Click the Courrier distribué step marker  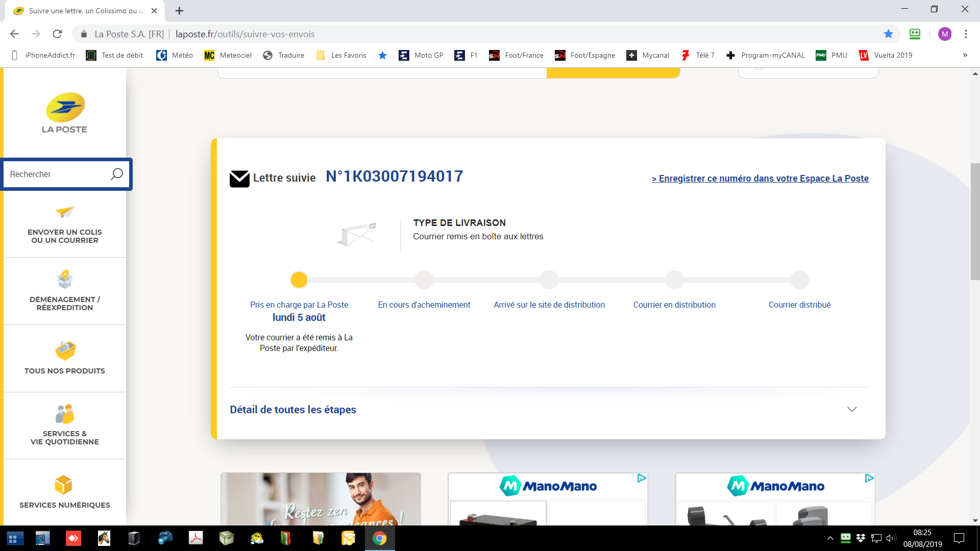799,280
